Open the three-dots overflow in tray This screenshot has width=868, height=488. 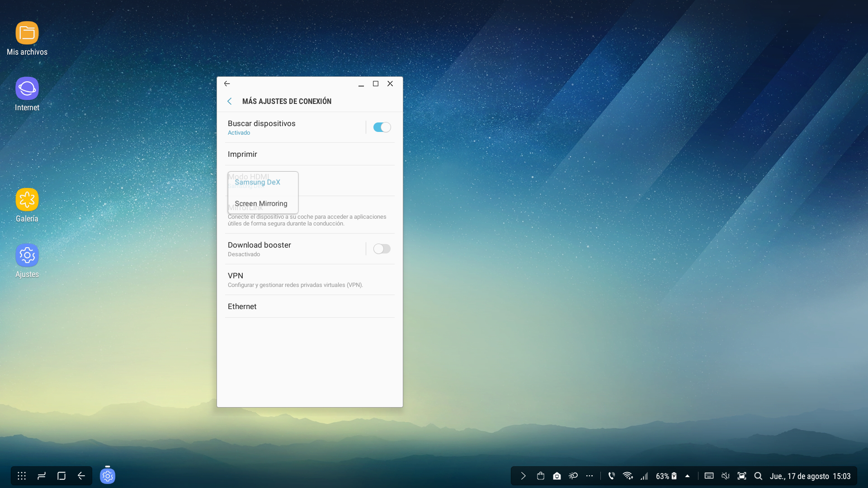point(590,476)
